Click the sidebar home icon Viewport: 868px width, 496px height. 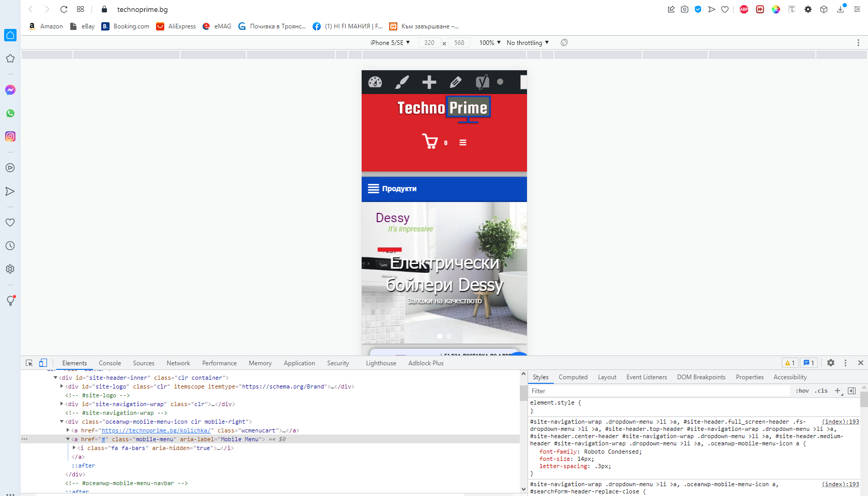(10, 35)
